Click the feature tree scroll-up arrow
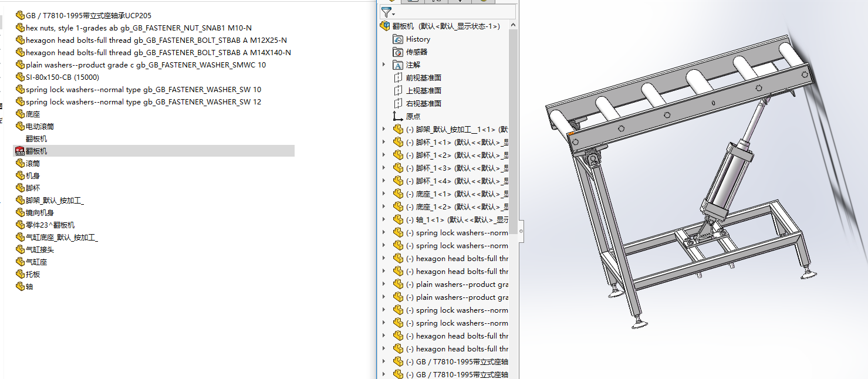 pos(514,25)
